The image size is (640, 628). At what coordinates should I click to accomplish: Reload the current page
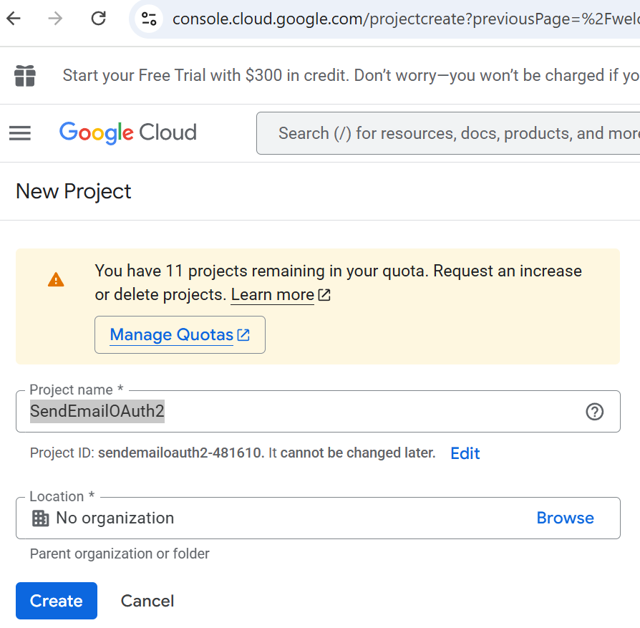click(x=98, y=18)
